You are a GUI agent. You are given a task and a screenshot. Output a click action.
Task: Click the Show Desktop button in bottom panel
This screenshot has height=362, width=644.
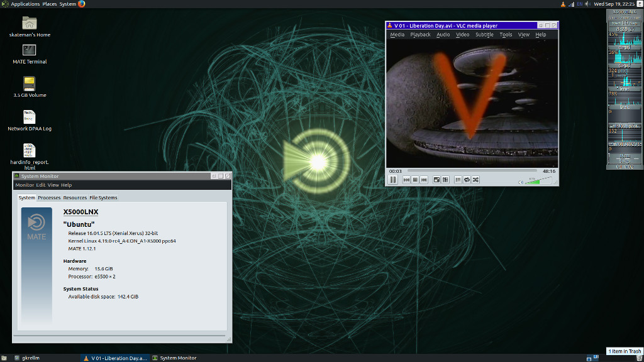(4, 358)
